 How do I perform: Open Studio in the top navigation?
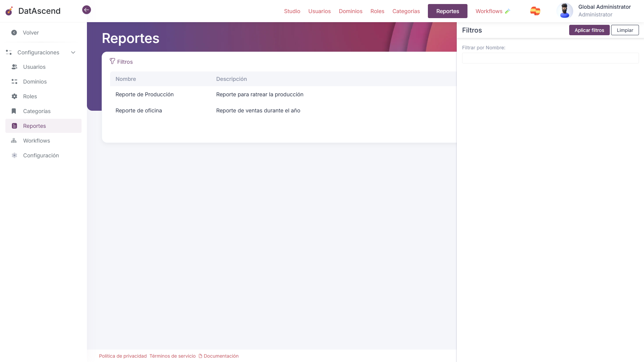292,11
